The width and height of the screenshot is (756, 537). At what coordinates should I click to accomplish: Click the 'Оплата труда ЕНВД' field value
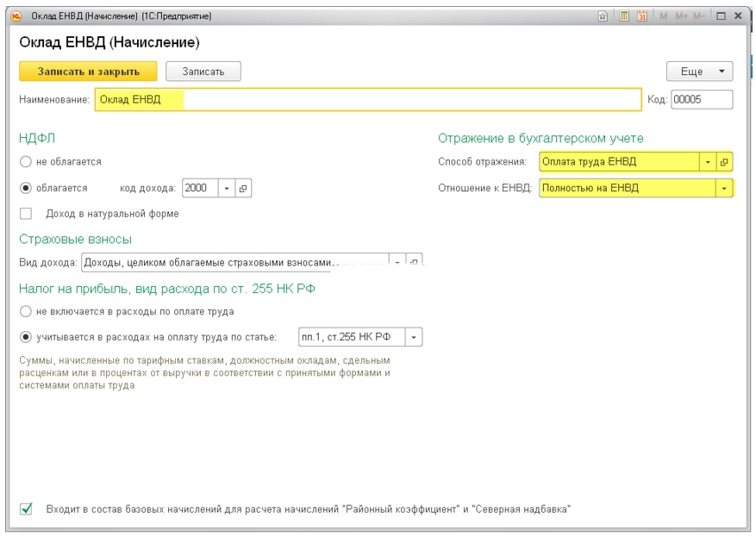click(x=620, y=162)
